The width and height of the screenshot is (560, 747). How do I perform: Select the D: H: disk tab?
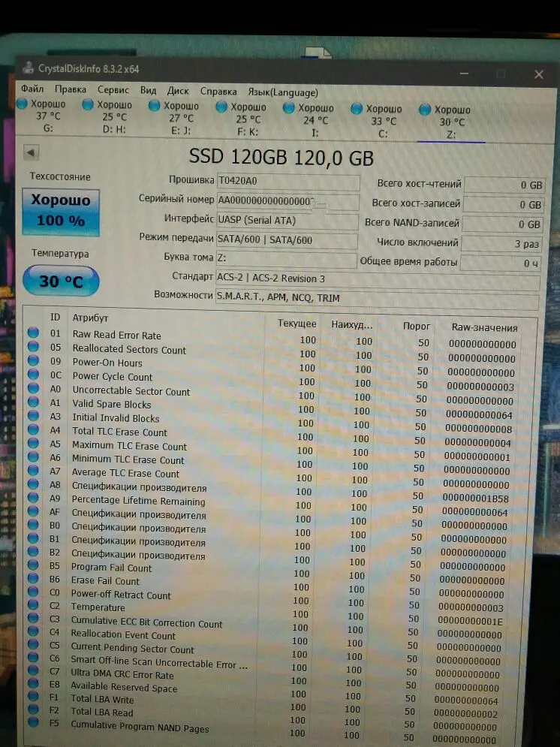click(107, 116)
